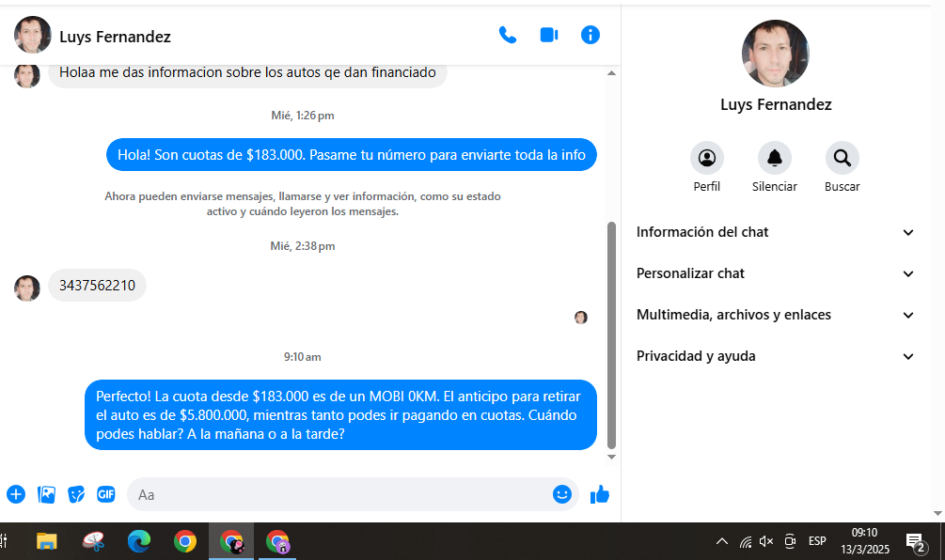Silence notifications with Silenciar bell
The width and height of the screenshot is (945, 560).
pyautogui.click(x=774, y=158)
